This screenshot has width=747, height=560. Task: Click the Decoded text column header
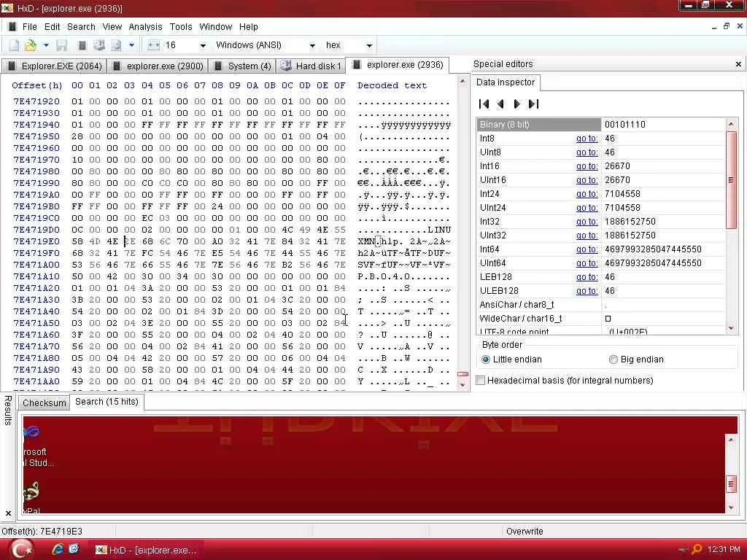tap(392, 86)
